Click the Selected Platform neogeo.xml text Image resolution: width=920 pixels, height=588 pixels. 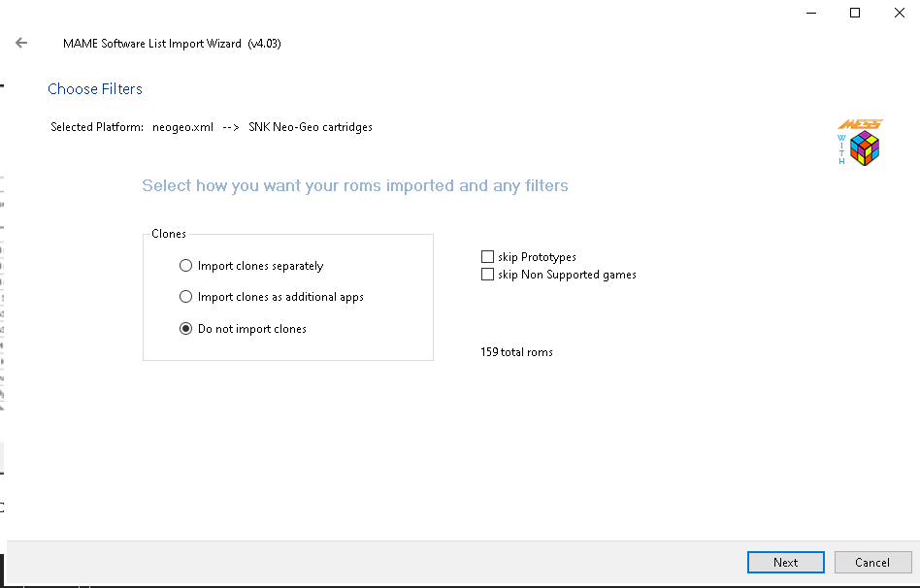pos(212,127)
